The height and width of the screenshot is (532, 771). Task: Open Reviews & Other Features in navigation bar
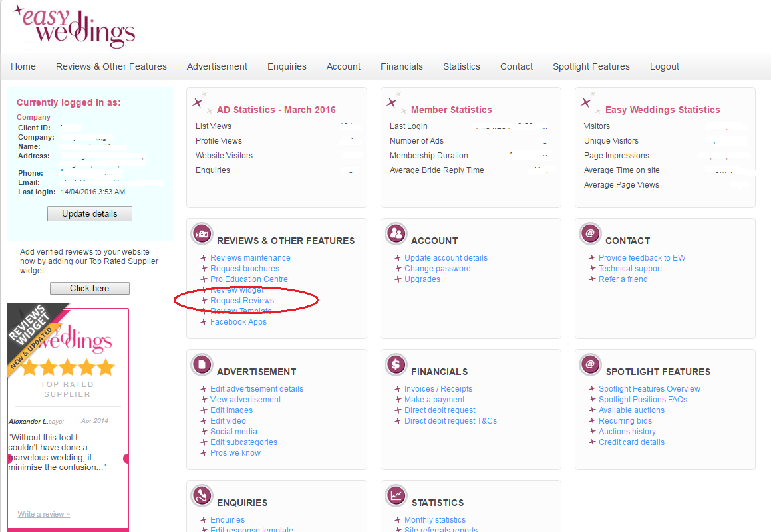click(x=111, y=66)
